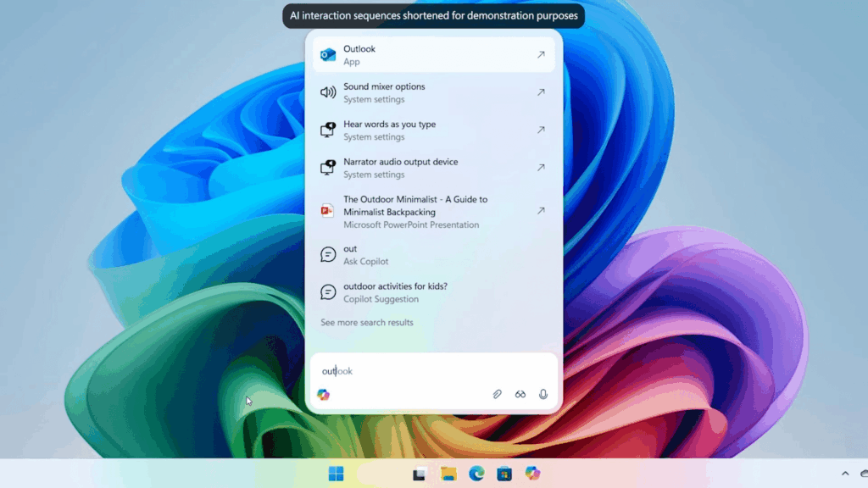Image resolution: width=868 pixels, height=488 pixels.
Task: Select the vision/glasses icon in search bar
Action: click(x=520, y=394)
